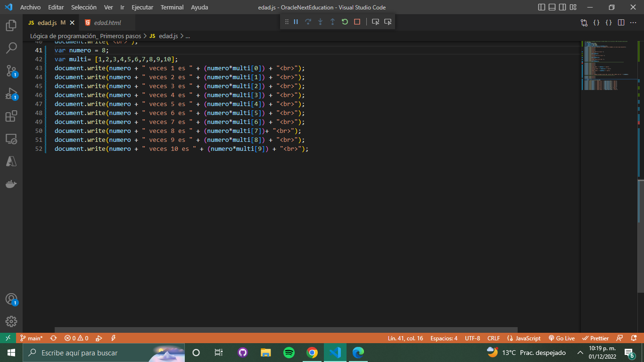
Task: Open Customize Layout options
Action: click(x=573, y=7)
